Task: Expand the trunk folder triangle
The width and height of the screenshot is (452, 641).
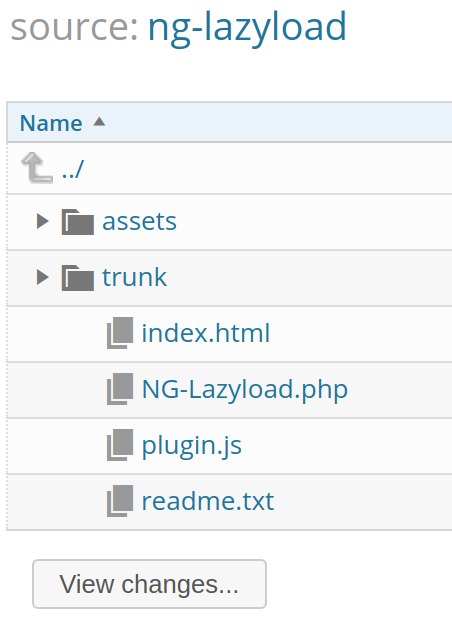Action: tap(43, 277)
